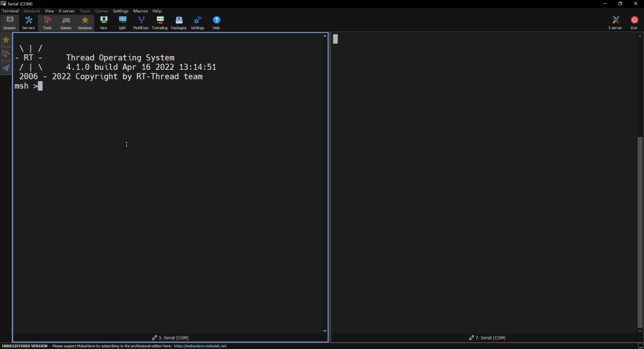Open the Session toolbar button
This screenshot has width=644, height=349.
pos(10,23)
